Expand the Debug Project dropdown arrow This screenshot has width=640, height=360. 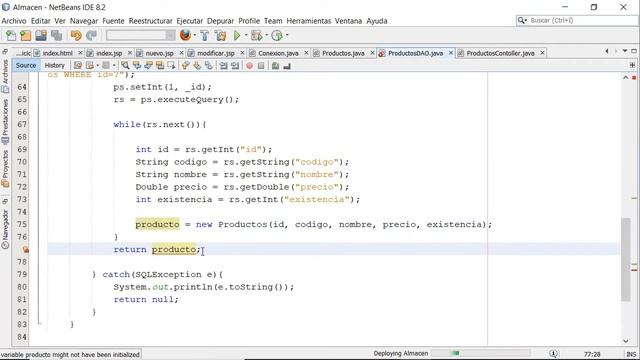pos(266,36)
